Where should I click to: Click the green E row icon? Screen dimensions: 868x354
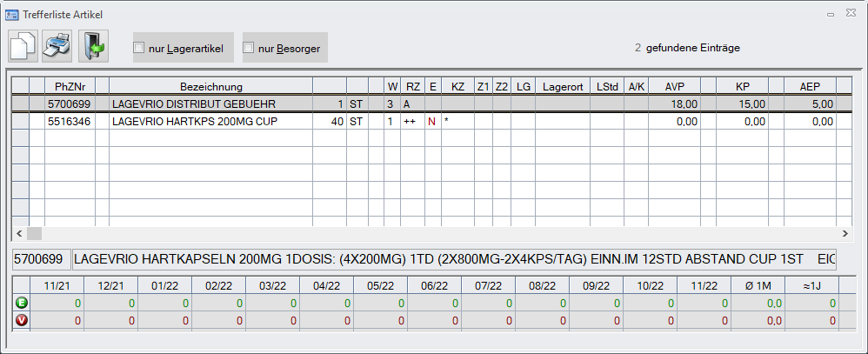pyautogui.click(x=22, y=303)
